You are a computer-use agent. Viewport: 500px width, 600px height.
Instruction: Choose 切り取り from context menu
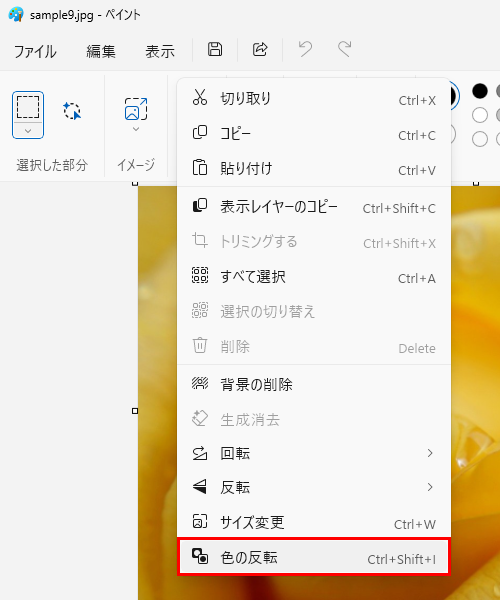pos(314,99)
